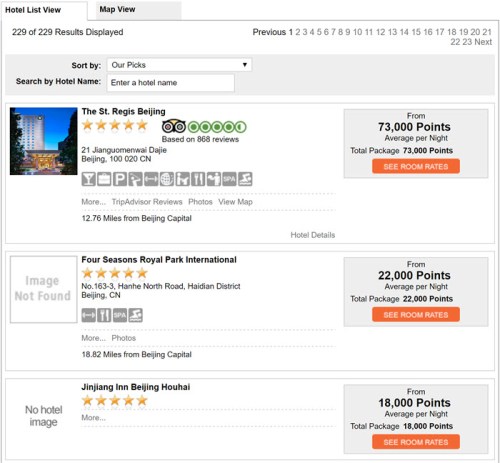Viewport: 500px width, 463px height.
Task: Open the Sort by dropdown
Action: coord(179,65)
